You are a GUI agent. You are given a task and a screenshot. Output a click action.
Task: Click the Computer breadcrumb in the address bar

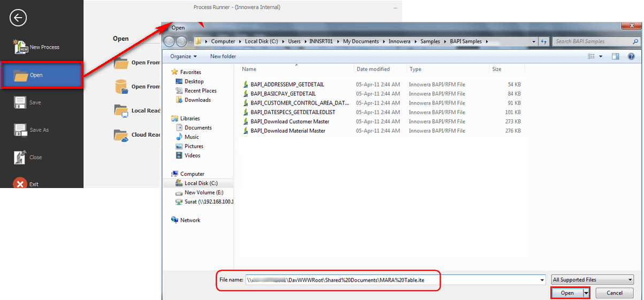[x=223, y=41]
